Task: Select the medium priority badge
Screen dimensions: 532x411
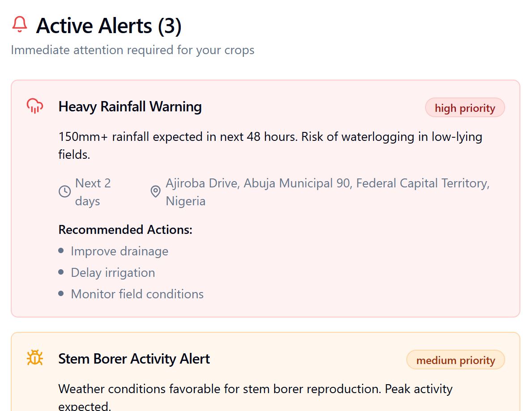Action: click(455, 360)
